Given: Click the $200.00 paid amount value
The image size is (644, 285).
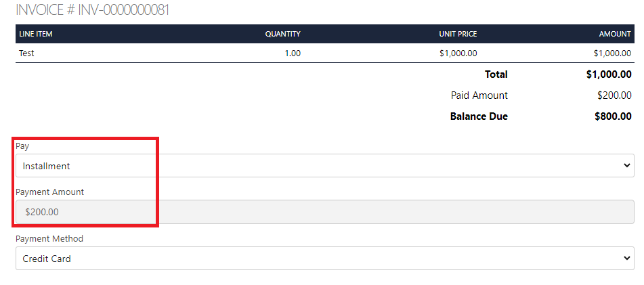Looking at the screenshot, I should (x=614, y=95).
